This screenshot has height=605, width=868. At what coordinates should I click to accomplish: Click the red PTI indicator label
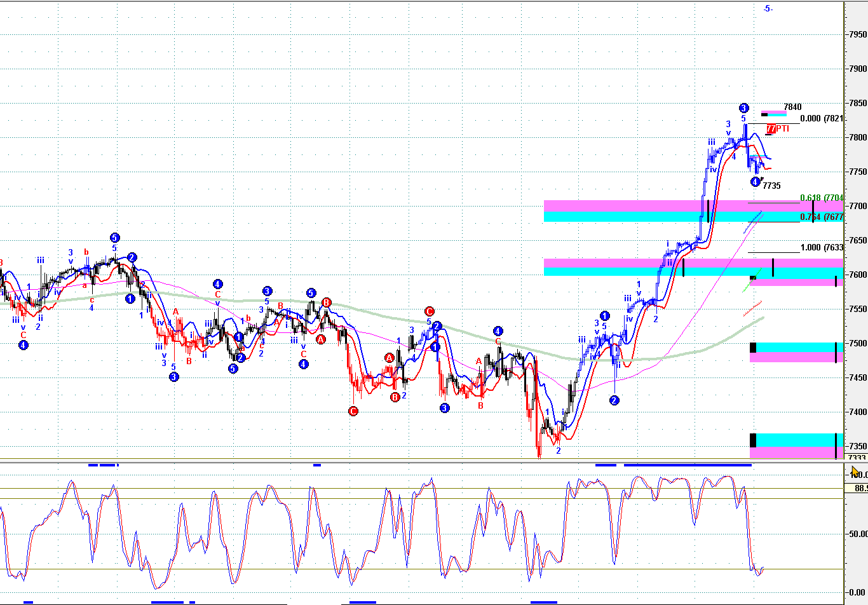782,128
